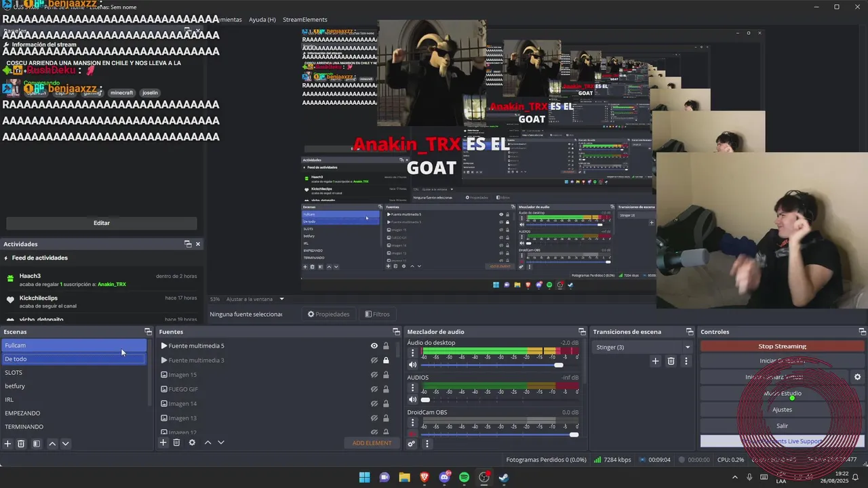Open Spotify from the taskbar
The height and width of the screenshot is (488, 868).
(465, 477)
